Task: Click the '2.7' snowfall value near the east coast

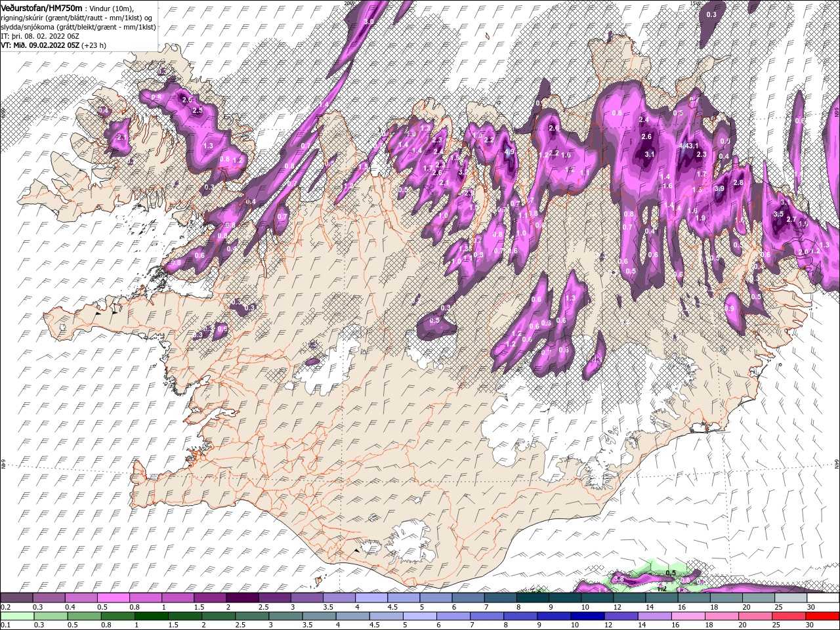Action: pyautogui.click(x=791, y=220)
